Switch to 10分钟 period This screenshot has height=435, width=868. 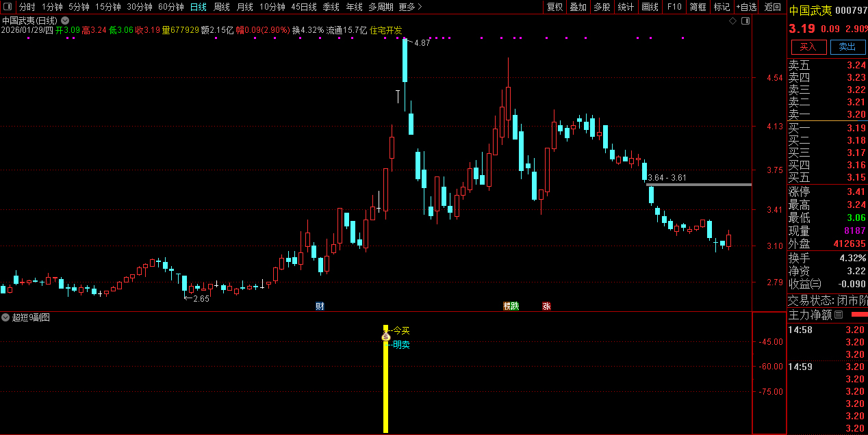click(272, 7)
